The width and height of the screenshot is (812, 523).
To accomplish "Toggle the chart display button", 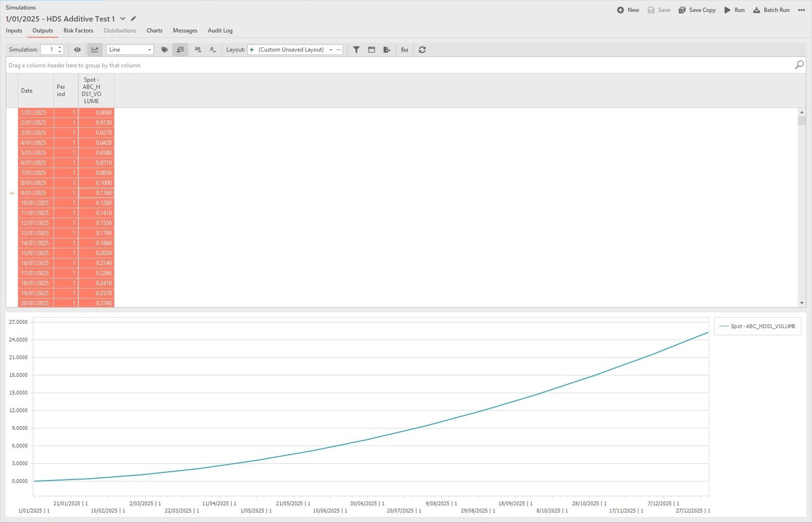I will (95, 50).
